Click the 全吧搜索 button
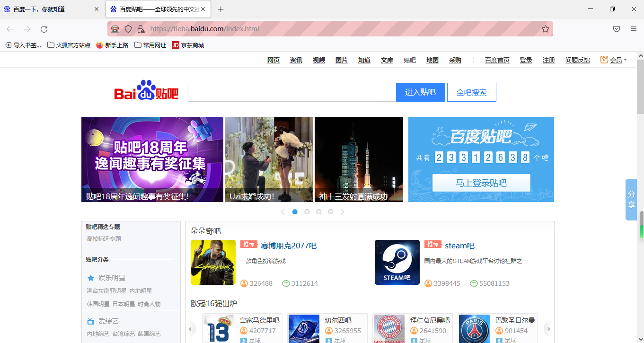644x343 pixels. click(x=472, y=92)
